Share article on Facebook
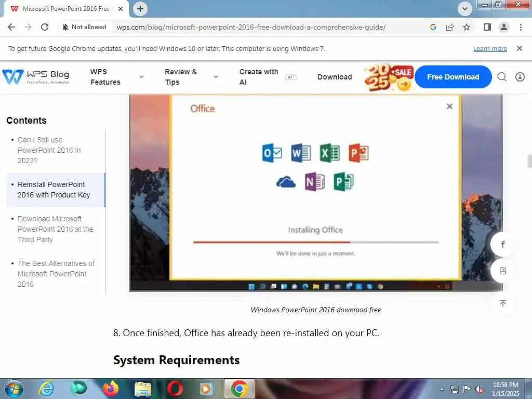Image resolution: width=532 pixels, height=399 pixels. tap(503, 244)
